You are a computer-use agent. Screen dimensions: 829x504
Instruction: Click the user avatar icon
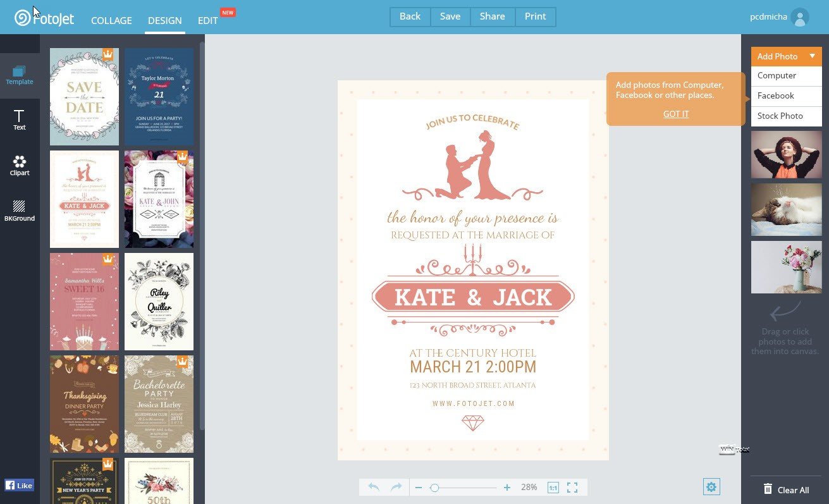800,17
